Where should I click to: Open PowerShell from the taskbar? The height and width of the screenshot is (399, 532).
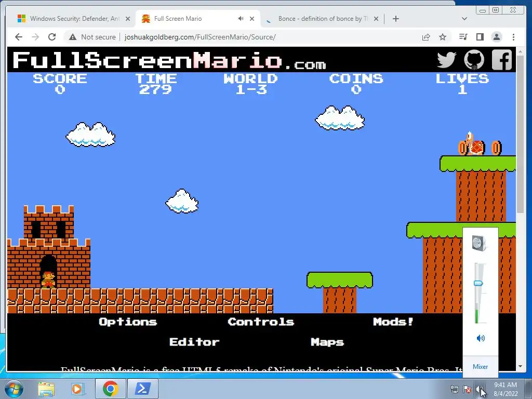pos(142,389)
